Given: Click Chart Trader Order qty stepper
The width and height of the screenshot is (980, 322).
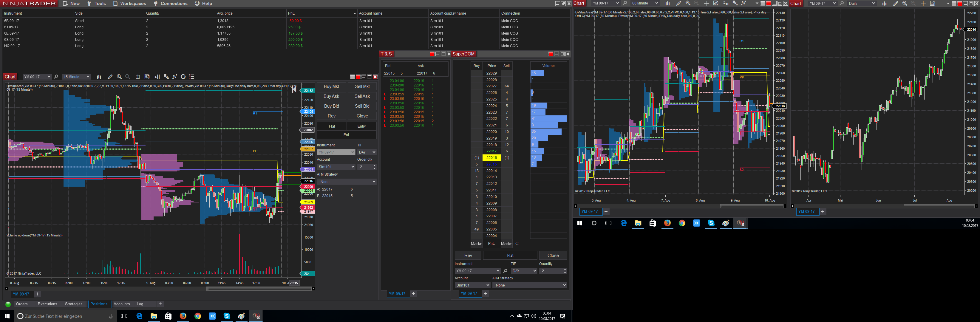Looking at the screenshot, I should click(x=374, y=167).
